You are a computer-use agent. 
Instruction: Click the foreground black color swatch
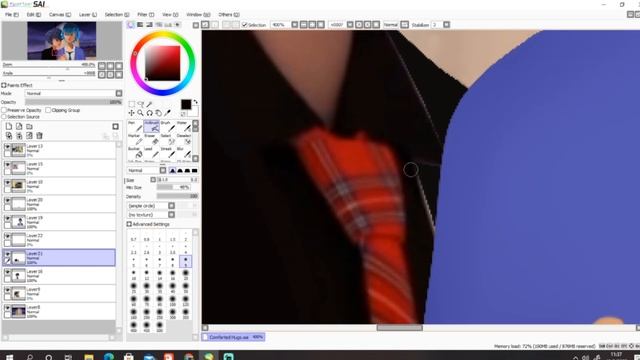pyautogui.click(x=186, y=104)
